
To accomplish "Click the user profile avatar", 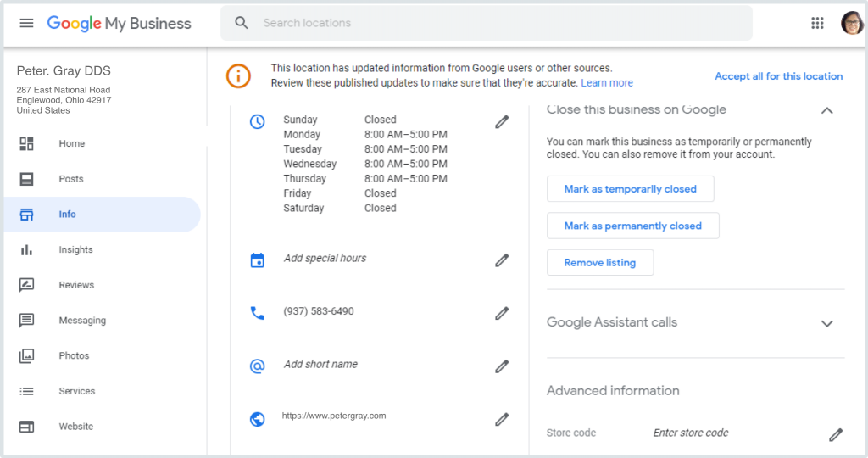I will click(x=851, y=23).
